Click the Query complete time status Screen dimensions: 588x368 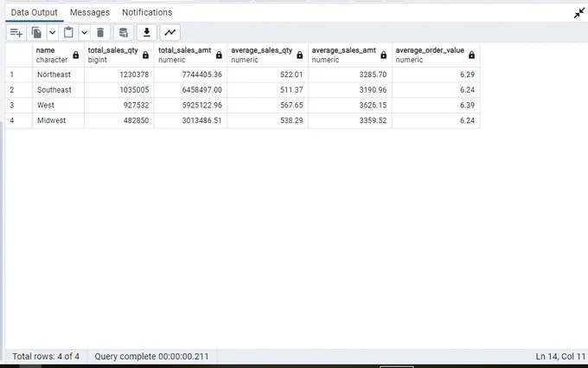pyautogui.click(x=151, y=357)
